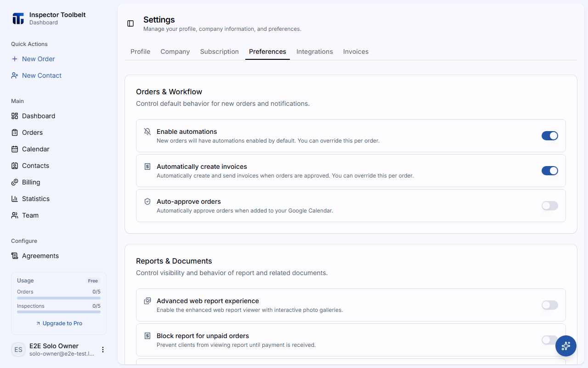Open the Calendar page label
The height and width of the screenshot is (368, 588).
[x=36, y=149]
